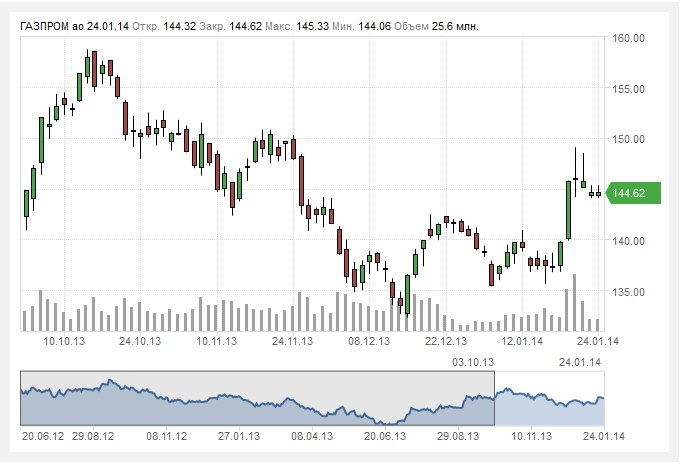
Task: Click the 24.11.13 date on chart axis
Action: click(292, 341)
